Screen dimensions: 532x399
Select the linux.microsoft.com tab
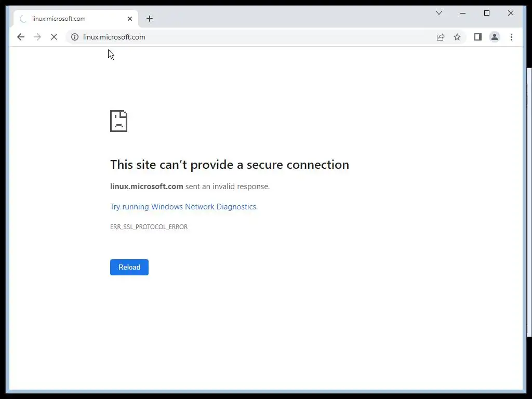coord(68,19)
